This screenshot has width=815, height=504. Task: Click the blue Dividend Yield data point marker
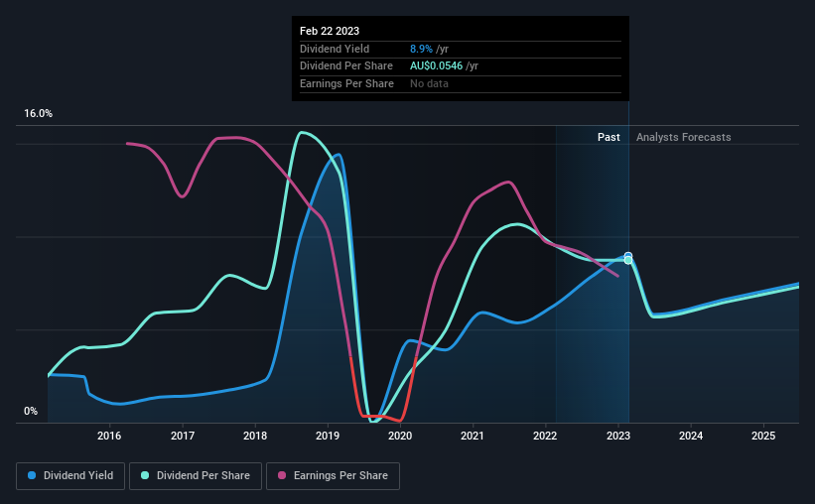(x=628, y=256)
